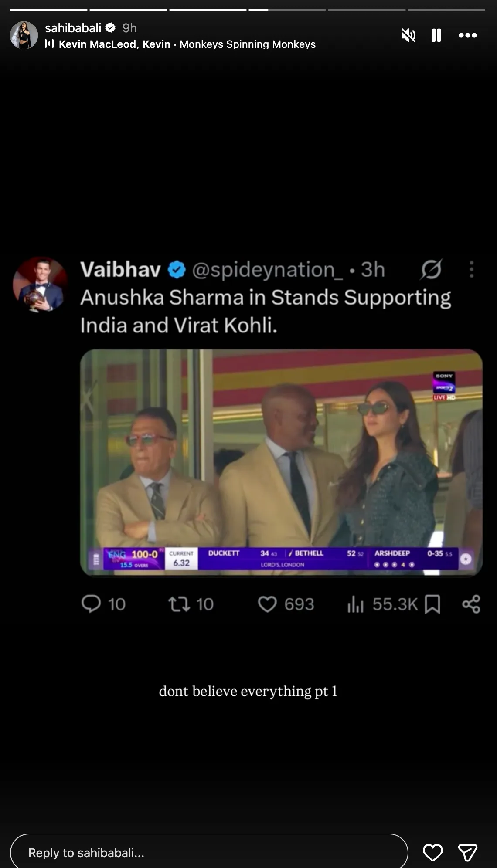Share story via paper plane icon
Viewport: 497px width, 868px height.
point(467,852)
